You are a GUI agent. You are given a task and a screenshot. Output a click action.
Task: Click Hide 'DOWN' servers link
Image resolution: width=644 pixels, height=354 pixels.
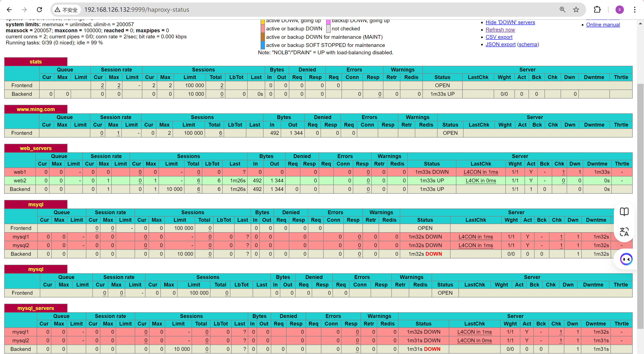tap(510, 22)
